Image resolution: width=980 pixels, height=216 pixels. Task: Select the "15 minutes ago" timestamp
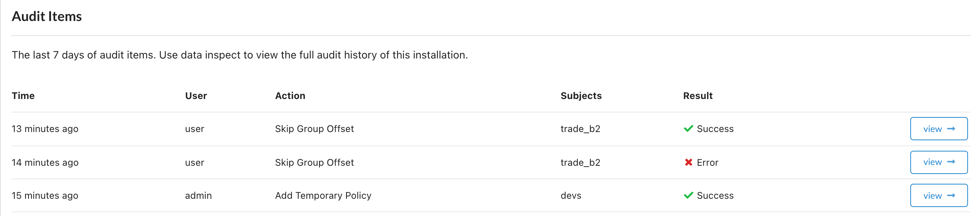click(45, 195)
